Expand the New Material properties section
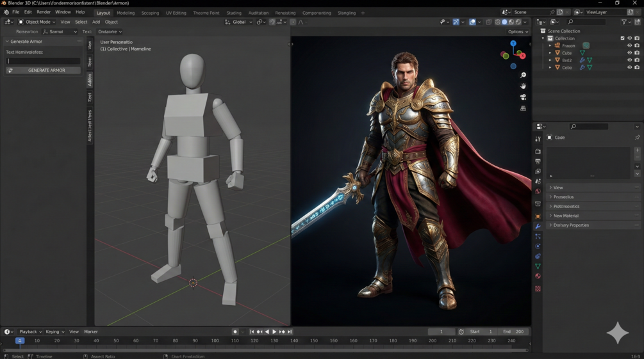 coord(566,216)
